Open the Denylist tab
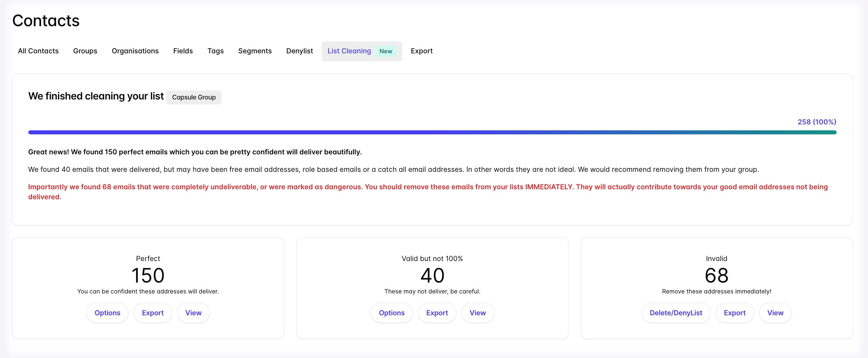The height and width of the screenshot is (358, 868). coord(299,51)
